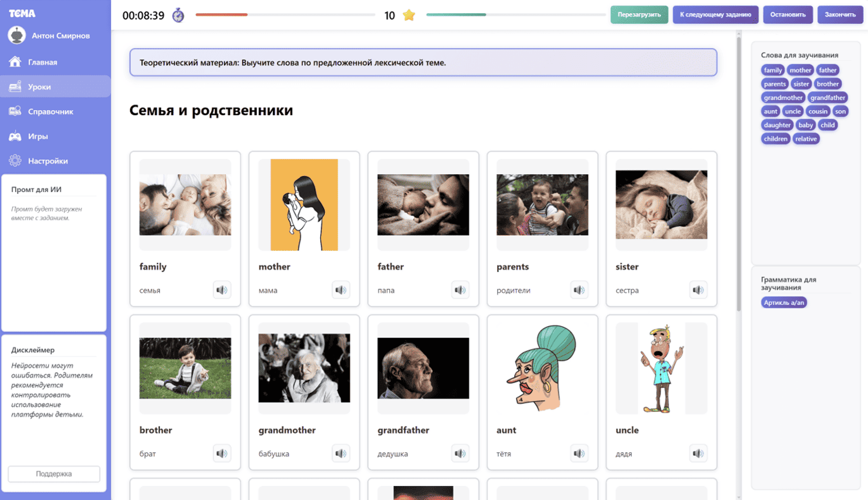The image size is (868, 500).
Task: Play audio for the word grandmother
Action: click(341, 453)
